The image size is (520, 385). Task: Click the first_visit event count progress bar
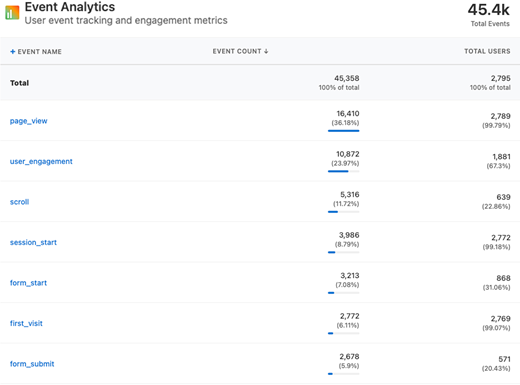[343, 333]
